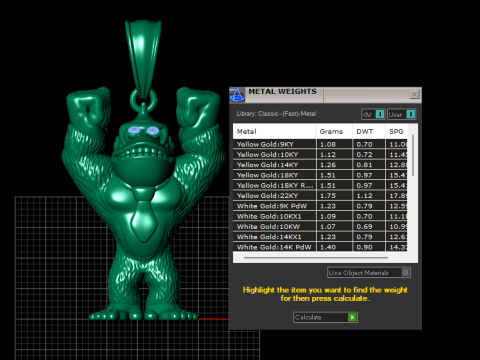Click the 1.12 DWT value for 22KY
Viewport: 480px width, 360px height.
pyautogui.click(x=364, y=196)
